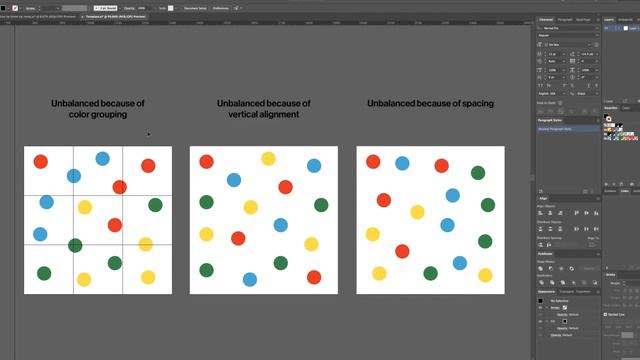640x360 pixels.
Task: Switch to the Paragraph tab
Action: [564, 20]
